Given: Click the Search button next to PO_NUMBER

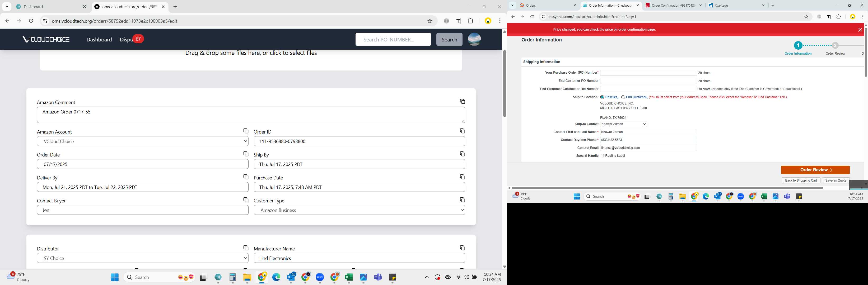Looking at the screenshot, I should pyautogui.click(x=449, y=39).
